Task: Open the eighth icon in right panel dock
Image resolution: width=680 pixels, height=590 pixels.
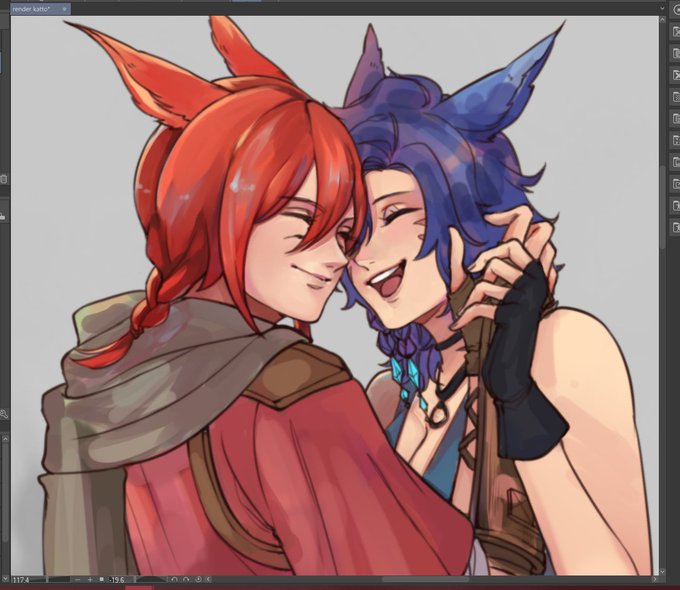Action: coord(675,162)
